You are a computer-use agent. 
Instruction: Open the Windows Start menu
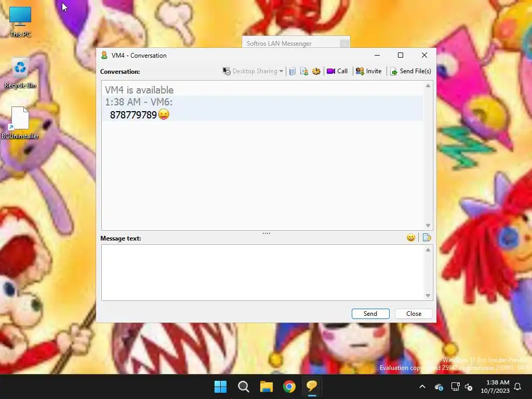tap(220, 387)
